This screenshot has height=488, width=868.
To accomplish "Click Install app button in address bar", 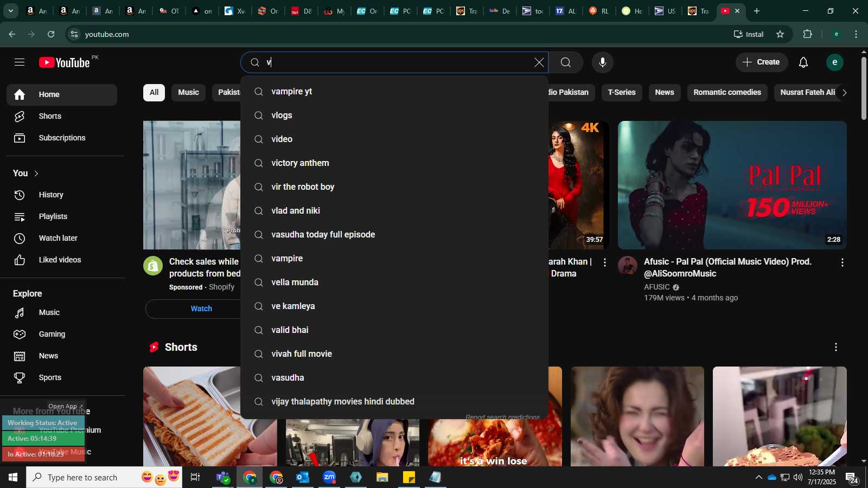I will [749, 34].
